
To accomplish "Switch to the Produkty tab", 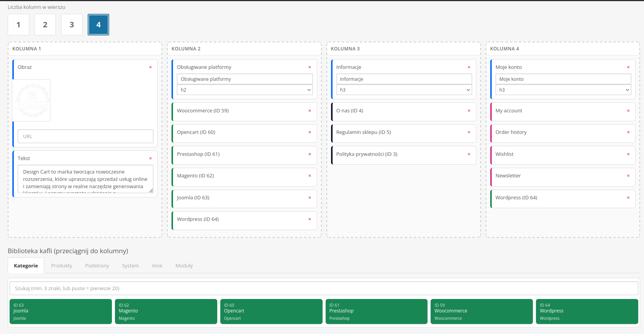I will click(62, 266).
